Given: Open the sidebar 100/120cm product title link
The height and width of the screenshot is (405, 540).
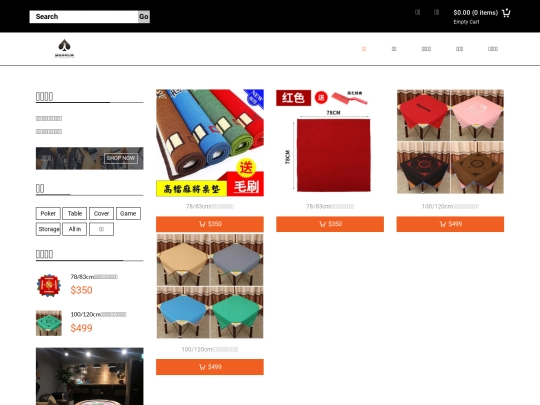Looking at the screenshot, I should [x=98, y=314].
